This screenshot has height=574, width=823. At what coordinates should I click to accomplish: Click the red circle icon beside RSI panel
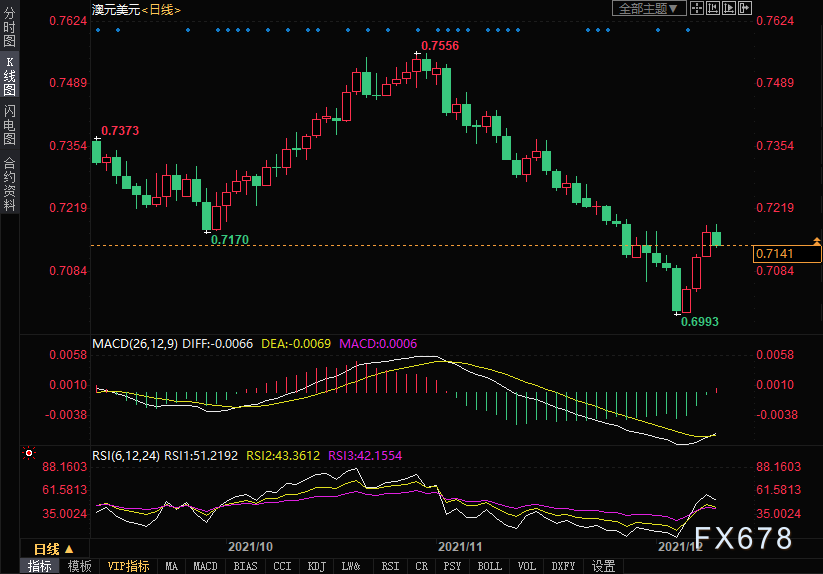tap(28, 454)
